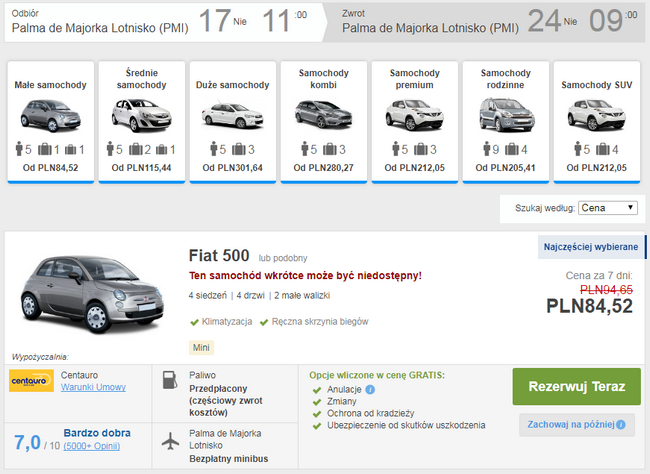Click the white Opel image in Średnie samochody
This screenshot has width=650, height=474.
pos(141,115)
